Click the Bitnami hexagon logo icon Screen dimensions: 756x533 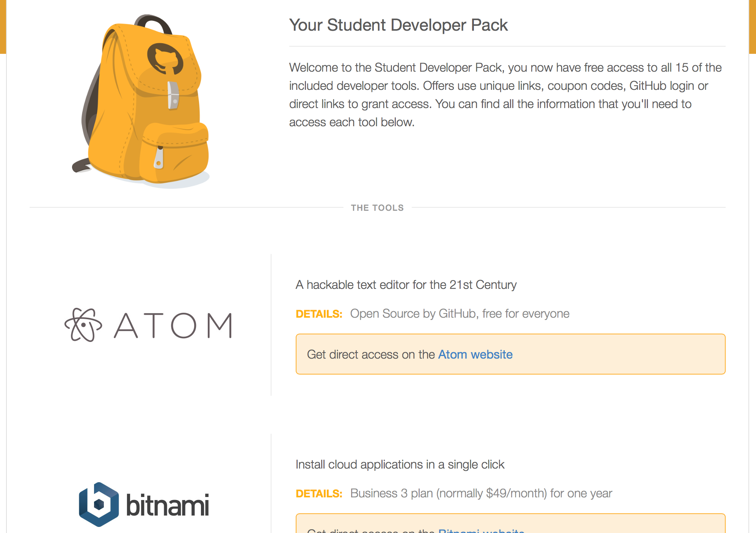[x=99, y=504]
